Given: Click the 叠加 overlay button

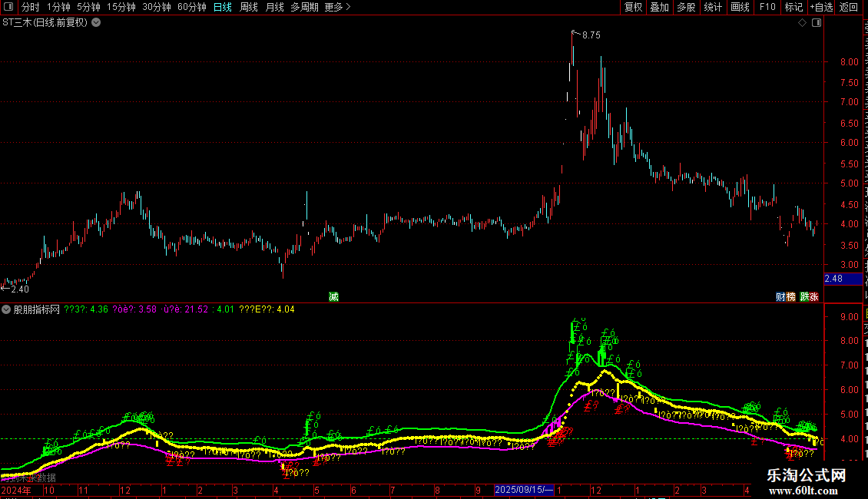Looking at the screenshot, I should pos(659,7).
